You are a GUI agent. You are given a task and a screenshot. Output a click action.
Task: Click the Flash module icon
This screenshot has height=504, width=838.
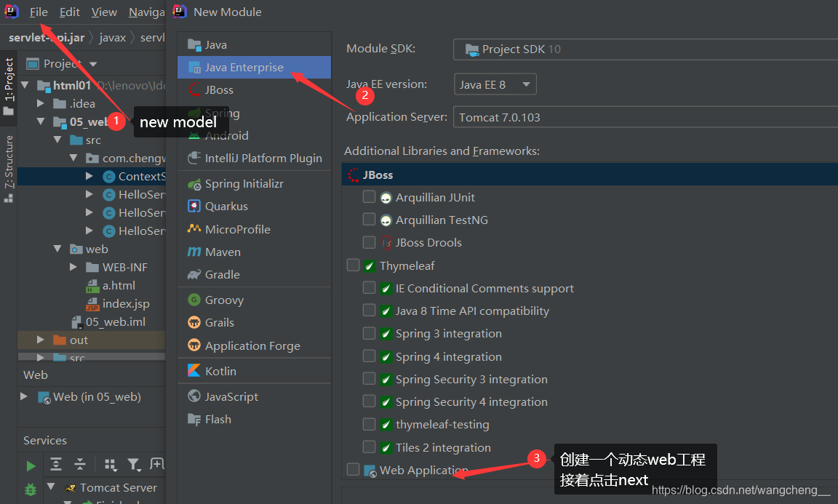(x=194, y=419)
